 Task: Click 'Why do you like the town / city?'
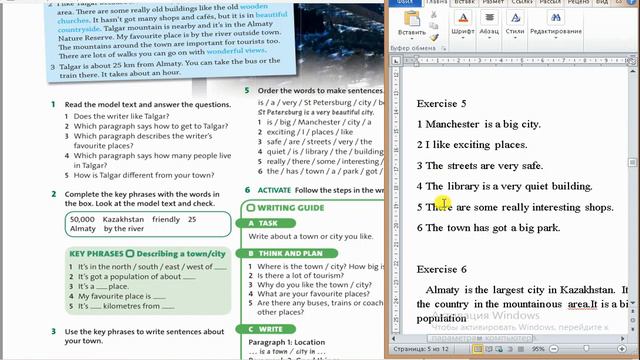coord(314,284)
